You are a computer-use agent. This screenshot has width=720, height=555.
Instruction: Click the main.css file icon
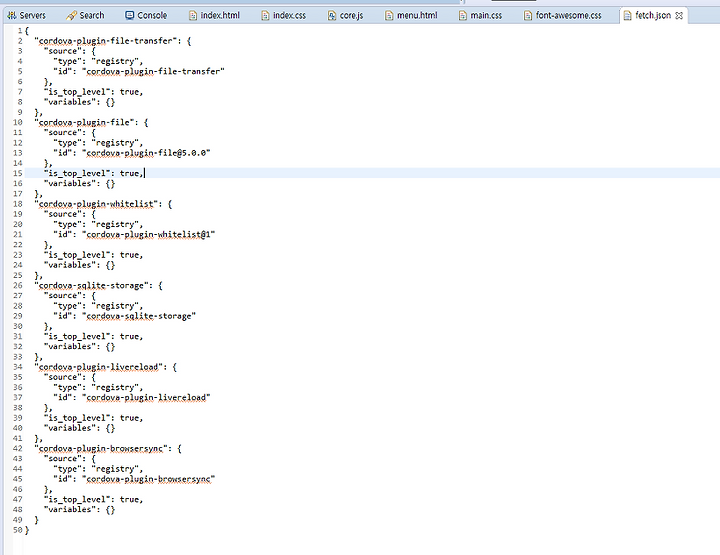coord(463,16)
